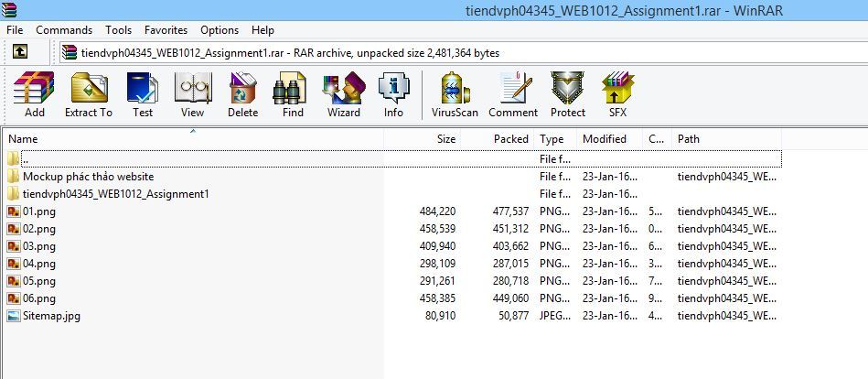The image size is (868, 379).
Task: Sort list by Name column header
Action: [193, 138]
